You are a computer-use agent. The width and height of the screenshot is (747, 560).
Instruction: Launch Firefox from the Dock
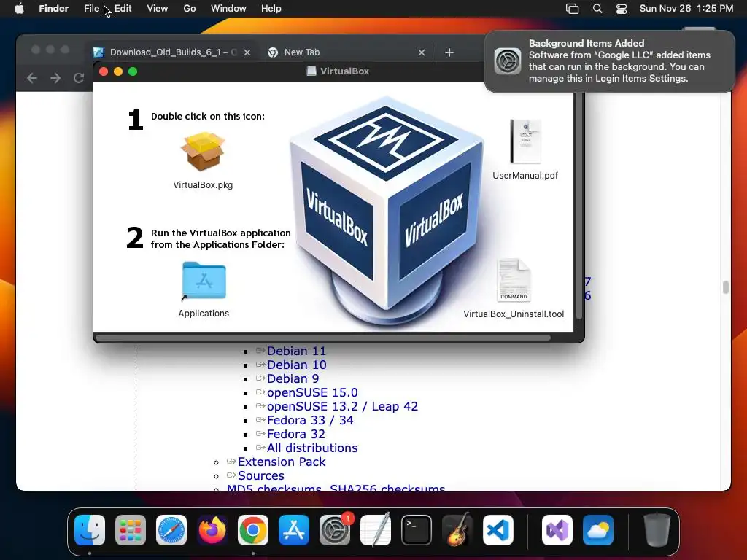click(x=212, y=530)
